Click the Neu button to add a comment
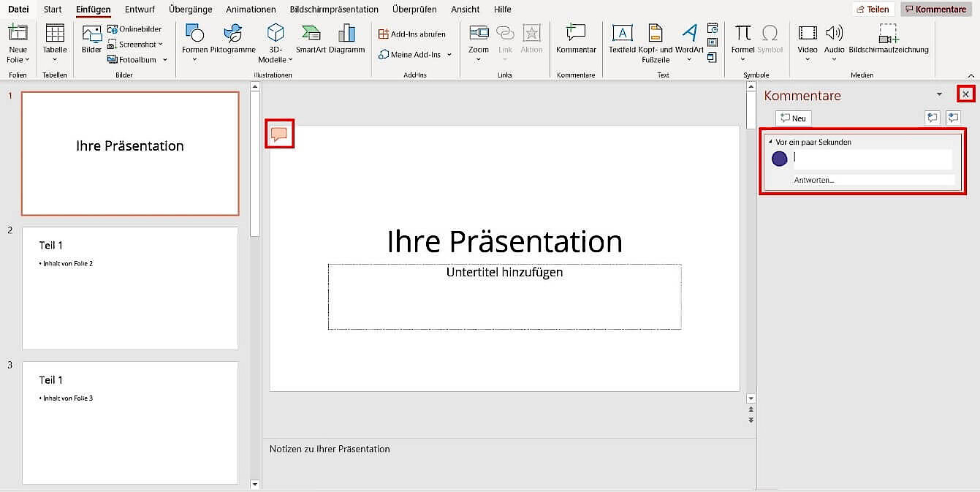The image size is (980, 492). tap(793, 118)
